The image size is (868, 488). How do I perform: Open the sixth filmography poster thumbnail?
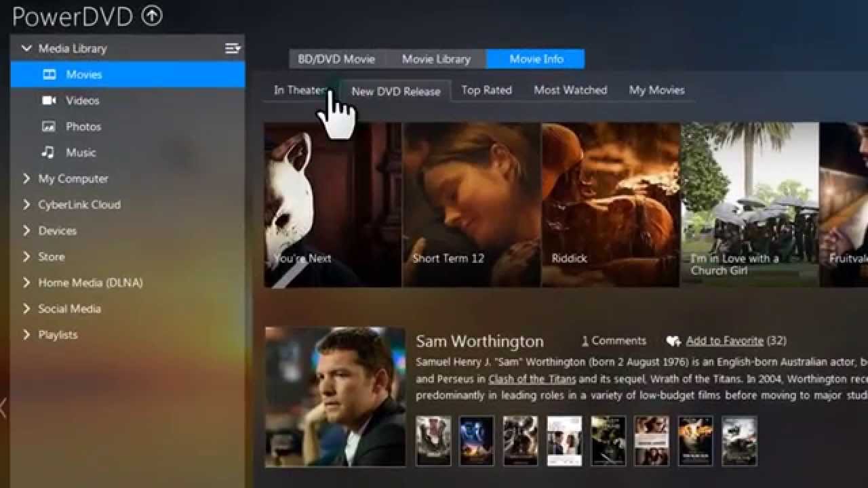652,441
